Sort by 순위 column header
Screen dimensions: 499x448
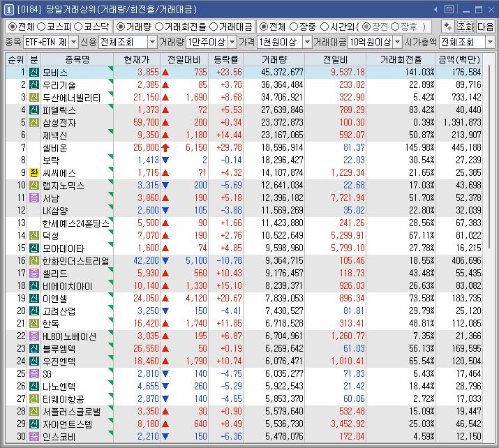[16, 59]
